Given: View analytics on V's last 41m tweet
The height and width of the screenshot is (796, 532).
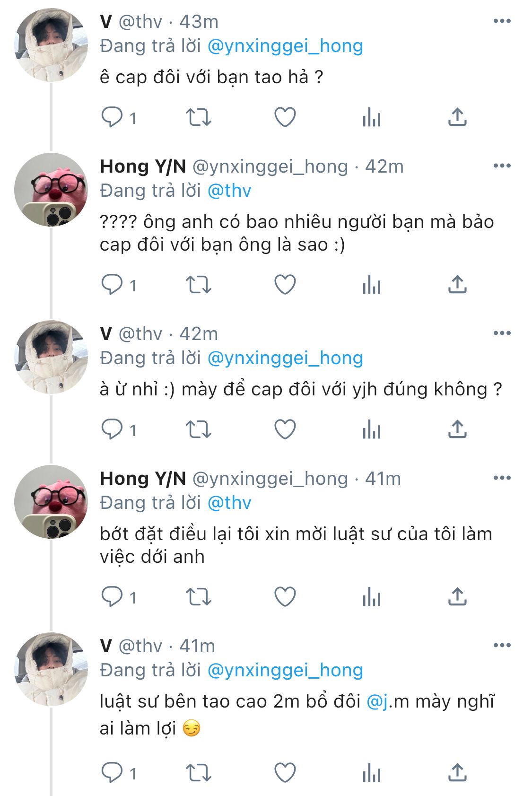Looking at the screenshot, I should 372,774.
